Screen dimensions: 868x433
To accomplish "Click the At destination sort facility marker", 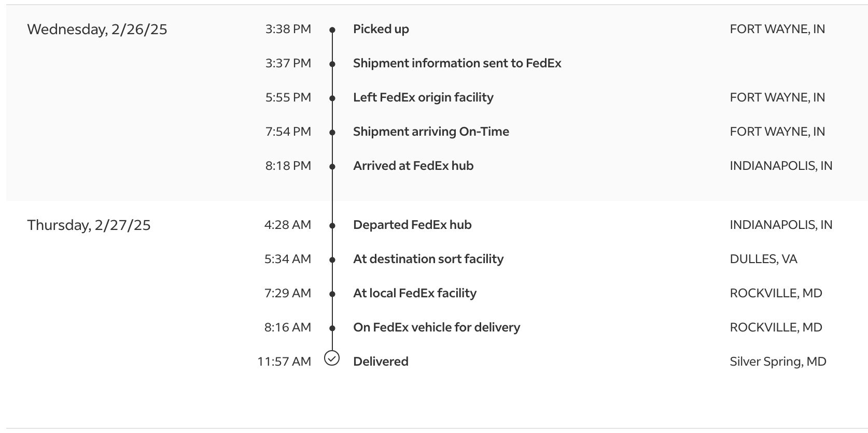I will 332,260.
